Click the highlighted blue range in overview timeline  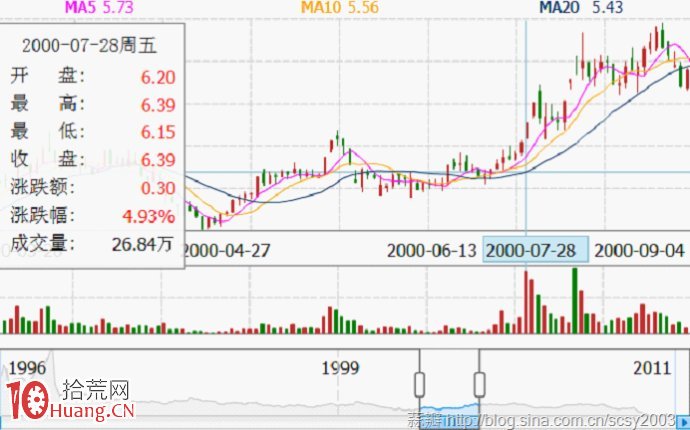coord(450,415)
